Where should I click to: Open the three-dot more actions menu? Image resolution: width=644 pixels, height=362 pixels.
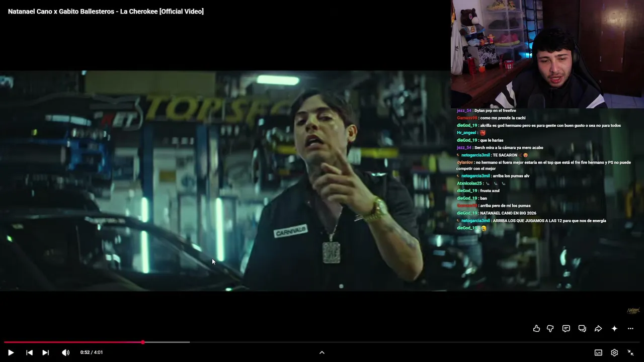pos(630,328)
